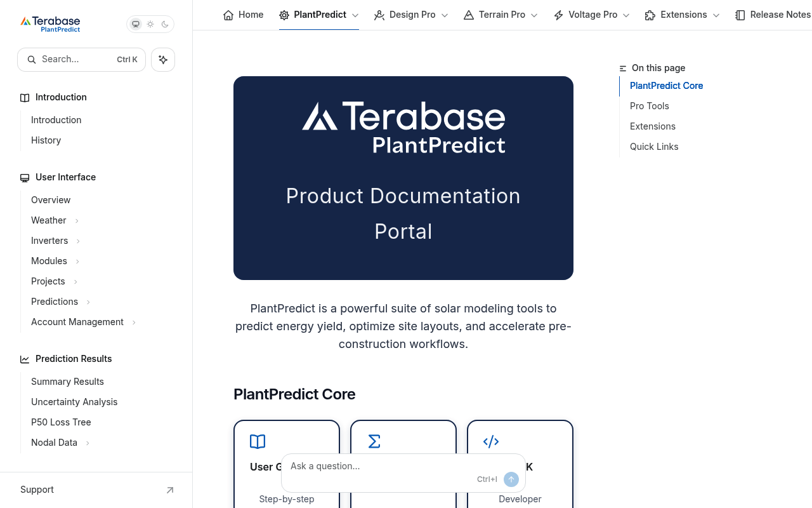Viewport: 812px width, 508px height.
Task: Jump to Quick Links section
Action: [x=654, y=147]
